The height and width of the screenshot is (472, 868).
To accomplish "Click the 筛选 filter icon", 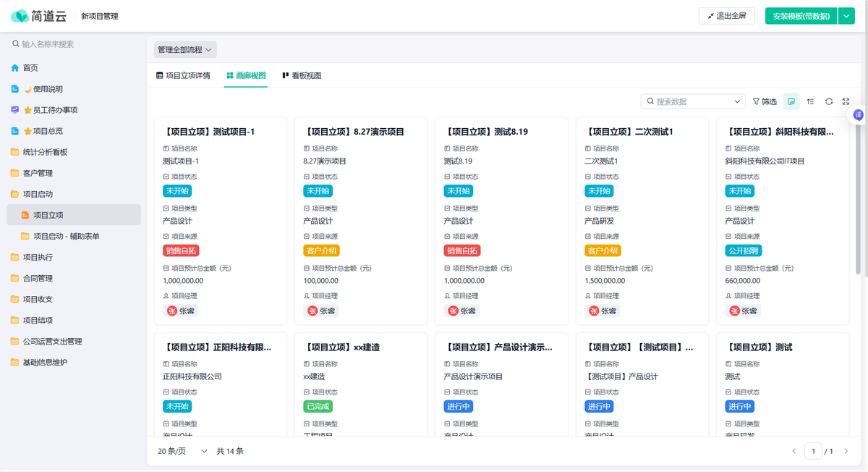I will pyautogui.click(x=765, y=102).
